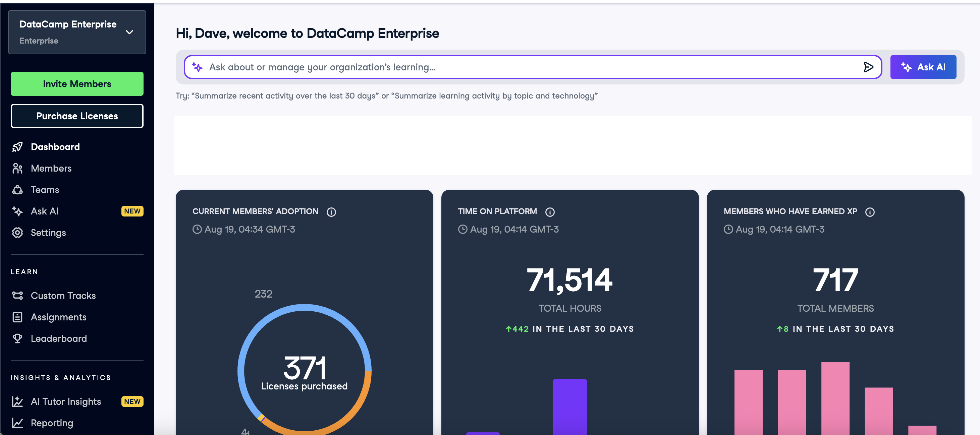Open info icon beside Current Members' Adoption
The image size is (980, 435).
tap(331, 212)
